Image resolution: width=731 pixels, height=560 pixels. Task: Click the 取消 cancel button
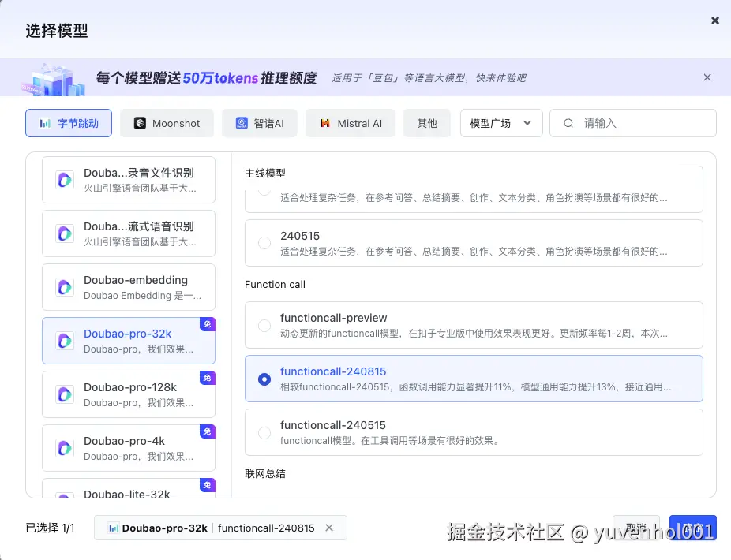(x=636, y=528)
